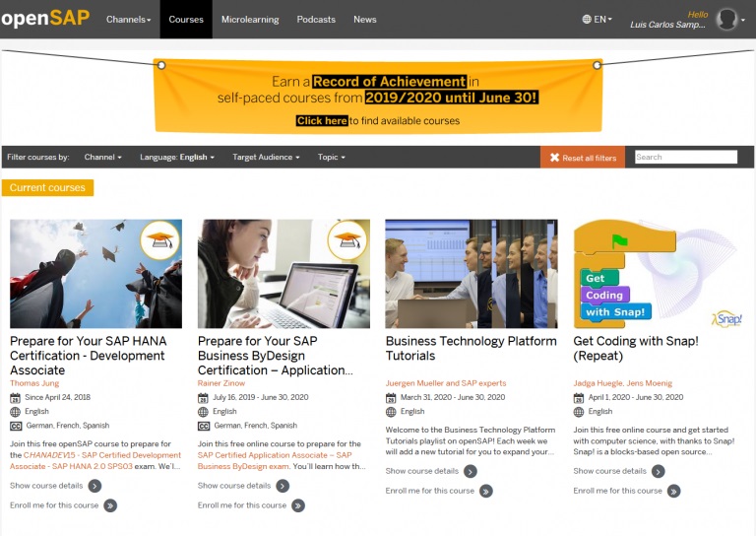The image size is (756, 536).
Task: Open the Topic filter dropdown
Action: (x=331, y=158)
